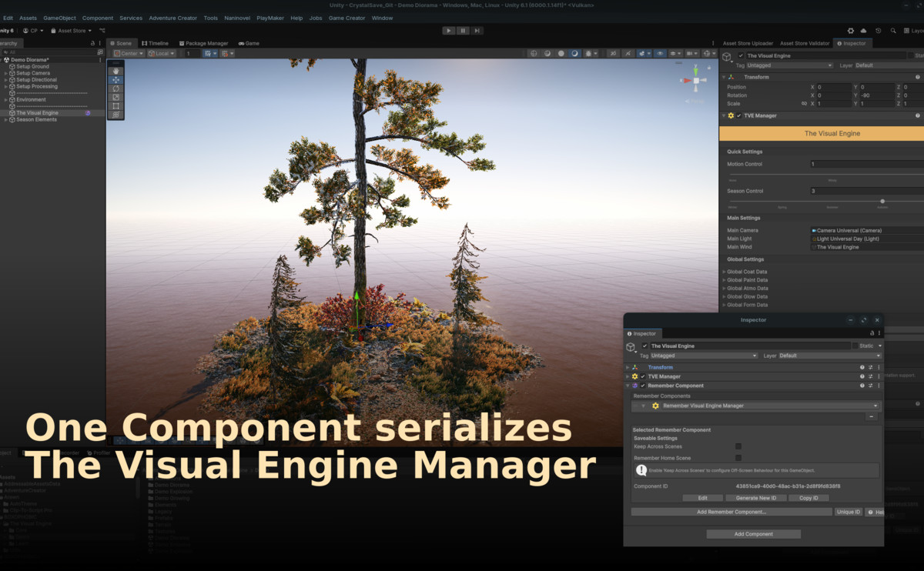Enable Keep Across Scenes checkbox
The image size is (924, 571).
point(738,446)
